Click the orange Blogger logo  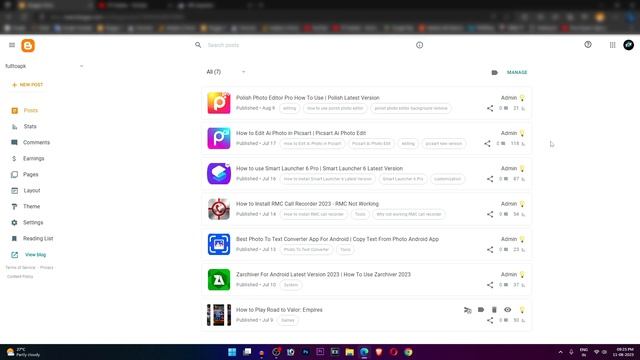[28, 45]
